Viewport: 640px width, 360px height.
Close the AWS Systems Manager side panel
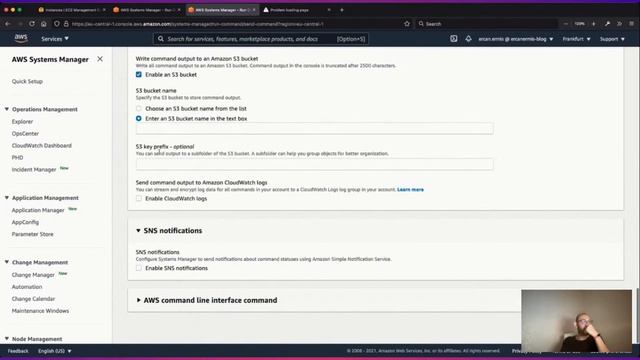click(100, 59)
